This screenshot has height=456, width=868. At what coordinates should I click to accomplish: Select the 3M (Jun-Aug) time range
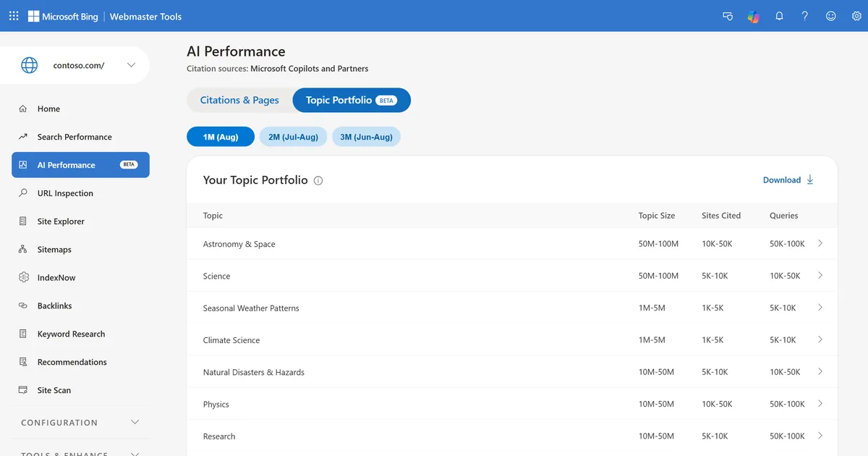[x=366, y=137]
